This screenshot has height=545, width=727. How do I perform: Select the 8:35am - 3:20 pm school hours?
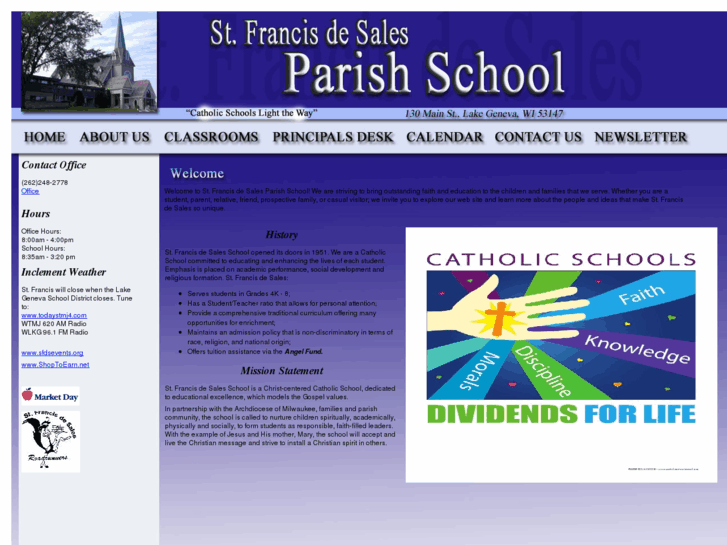tap(48, 257)
